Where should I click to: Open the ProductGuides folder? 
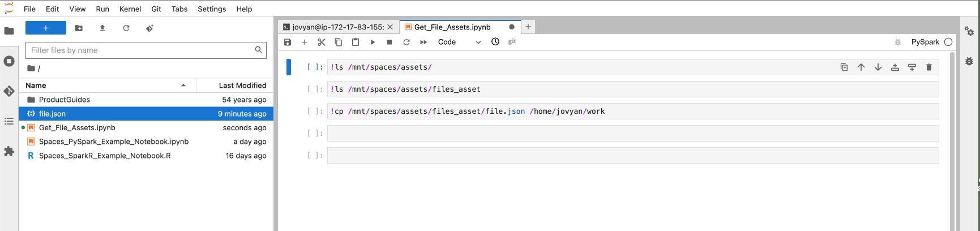pos(65,100)
